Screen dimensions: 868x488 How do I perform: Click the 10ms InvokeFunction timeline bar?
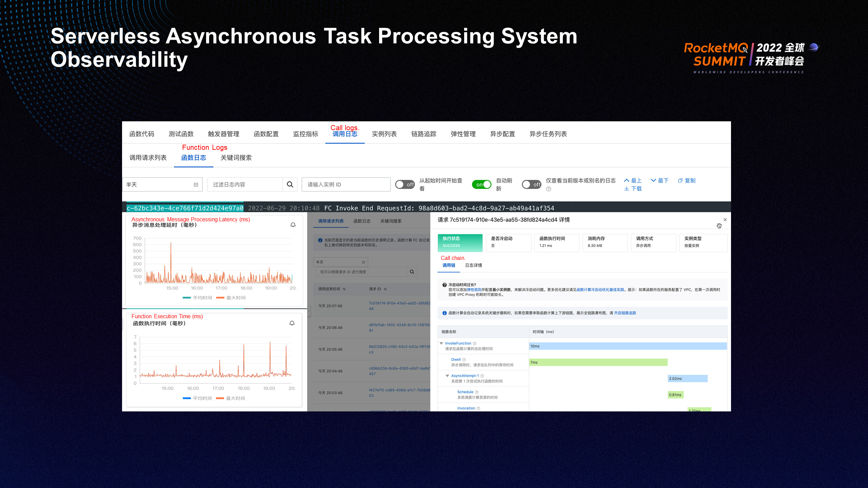click(628, 346)
